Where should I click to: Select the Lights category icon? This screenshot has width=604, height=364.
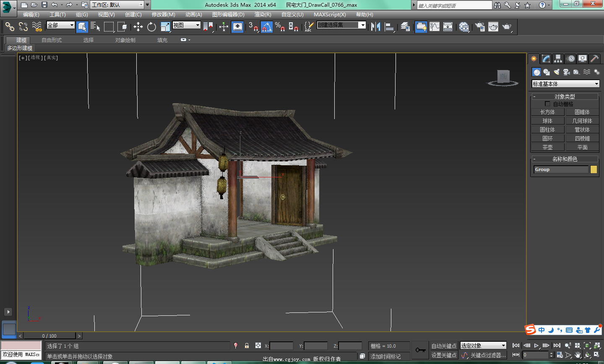[x=557, y=72]
